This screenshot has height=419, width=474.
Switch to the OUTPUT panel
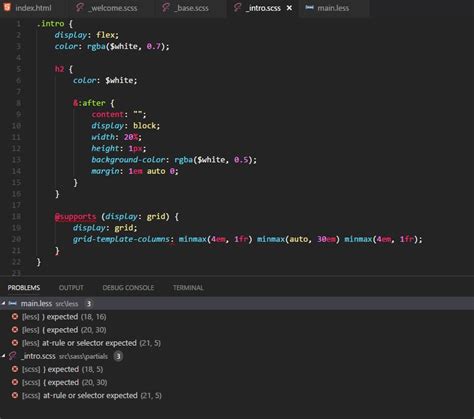[71, 288]
